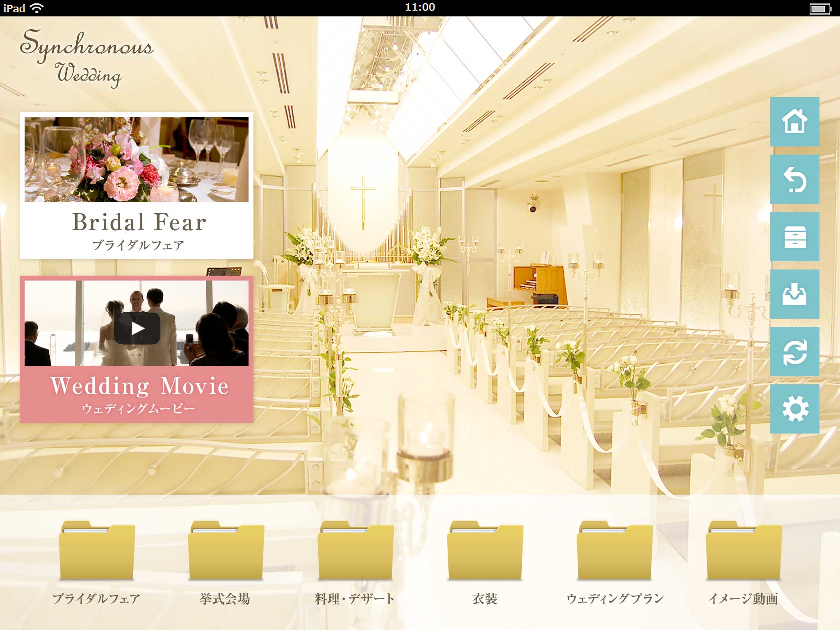840x630 pixels.
Task: Play the Wedding Movie video
Action: click(x=137, y=329)
